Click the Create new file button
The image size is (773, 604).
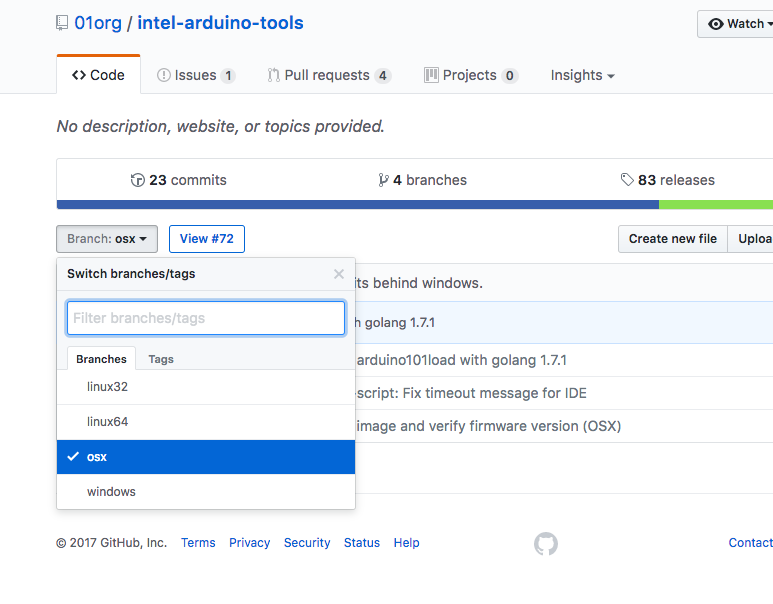[x=672, y=239]
